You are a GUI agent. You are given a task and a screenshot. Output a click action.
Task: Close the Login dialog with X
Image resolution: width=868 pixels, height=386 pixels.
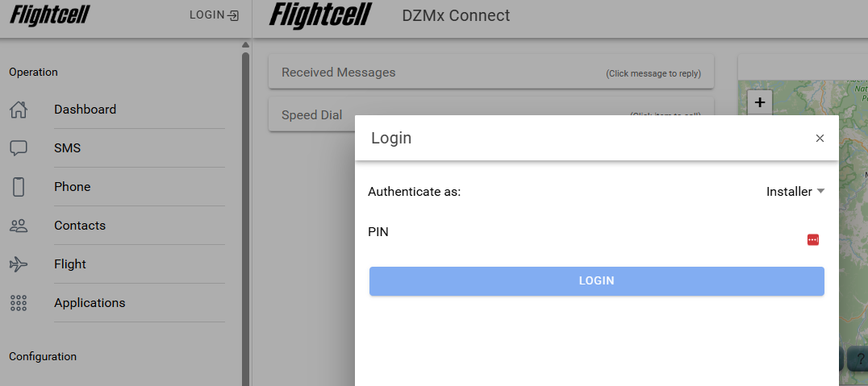pyautogui.click(x=820, y=139)
